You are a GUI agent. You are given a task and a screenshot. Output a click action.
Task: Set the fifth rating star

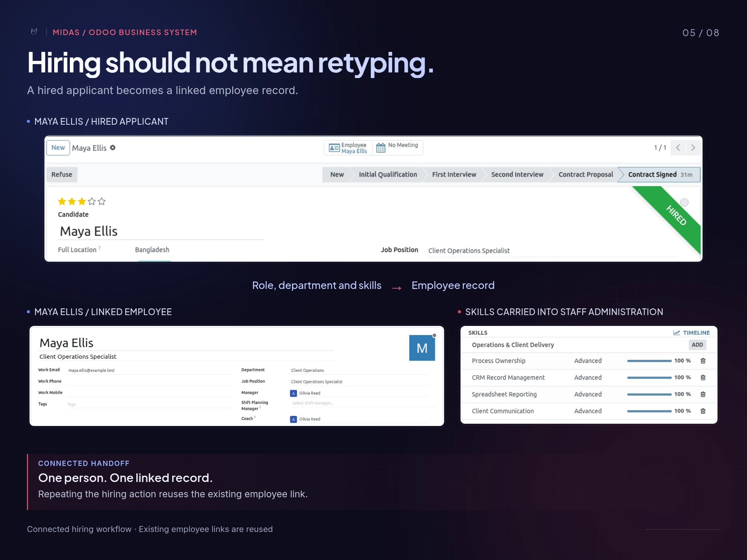(x=102, y=202)
